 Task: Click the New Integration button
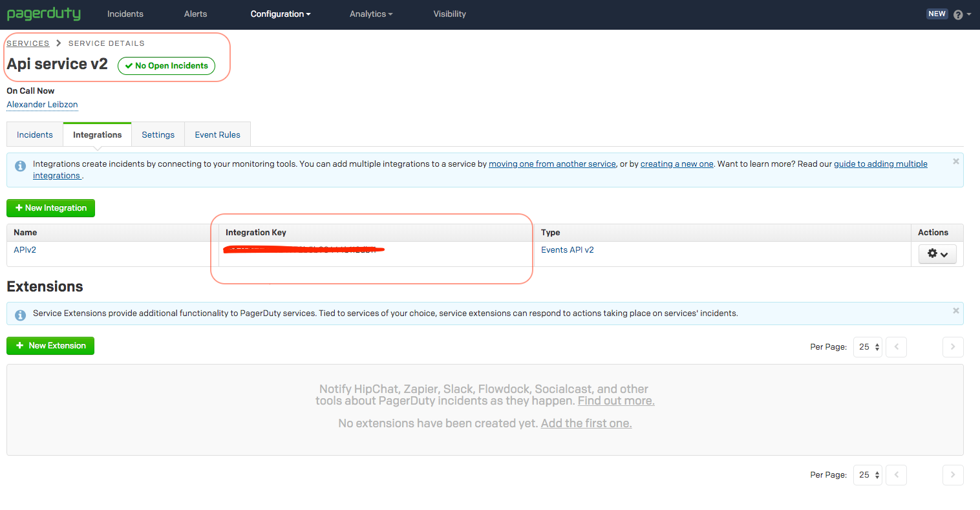click(50, 208)
